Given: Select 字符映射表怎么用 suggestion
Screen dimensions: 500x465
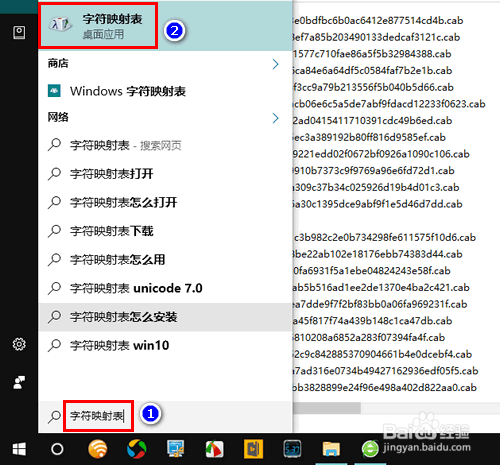Looking at the screenshot, I should tap(165, 260).
